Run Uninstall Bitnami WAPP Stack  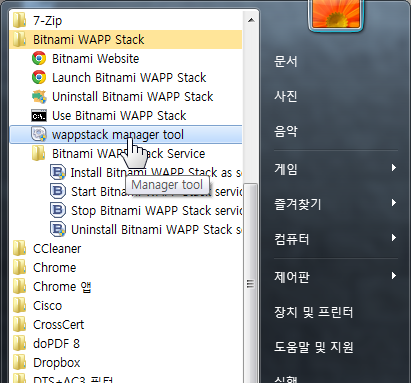tap(133, 97)
